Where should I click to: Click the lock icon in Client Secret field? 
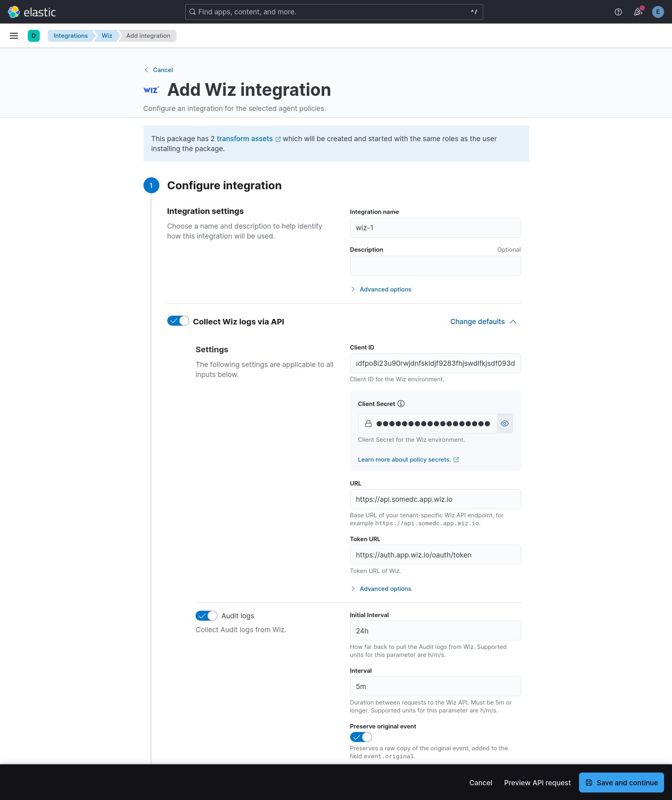[368, 423]
